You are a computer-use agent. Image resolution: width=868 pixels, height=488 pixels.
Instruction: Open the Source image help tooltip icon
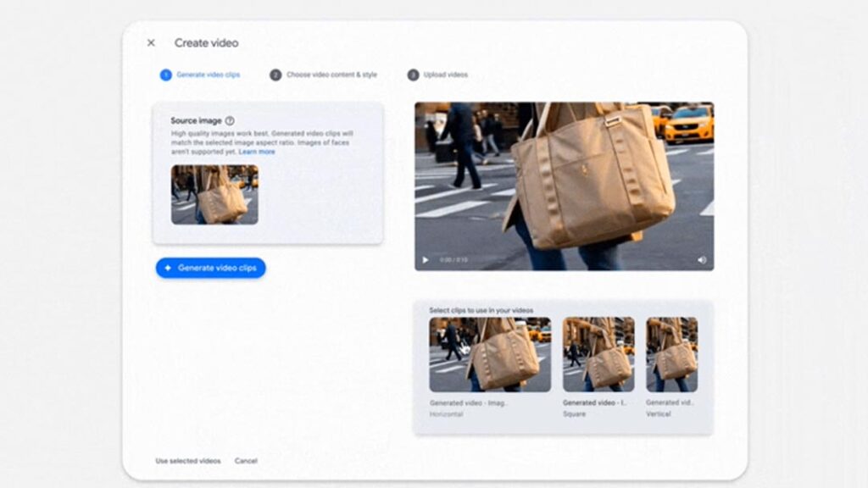(x=230, y=121)
